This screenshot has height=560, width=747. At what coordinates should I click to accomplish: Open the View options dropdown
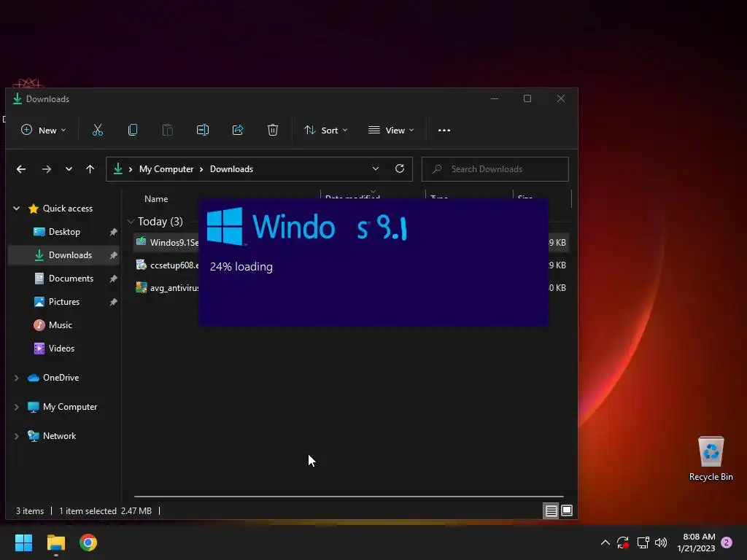tap(391, 130)
